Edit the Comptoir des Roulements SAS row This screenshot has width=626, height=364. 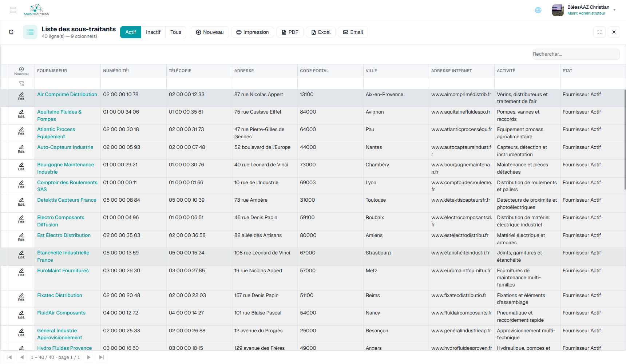[21, 184]
